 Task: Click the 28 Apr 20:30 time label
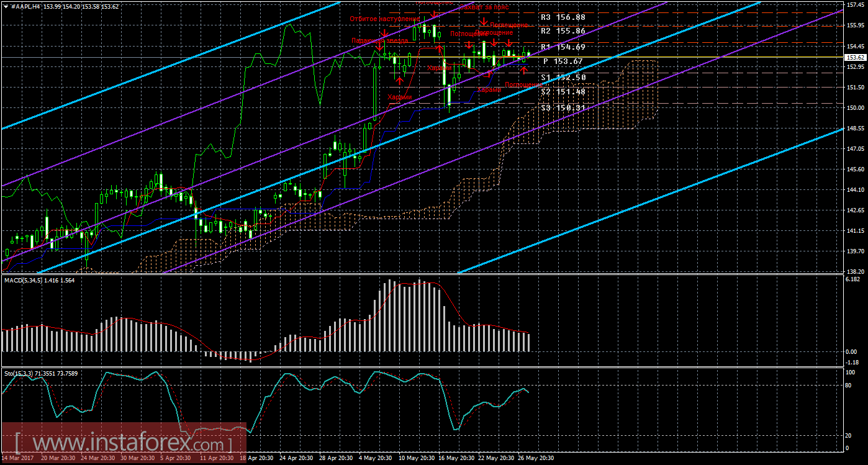click(337, 458)
